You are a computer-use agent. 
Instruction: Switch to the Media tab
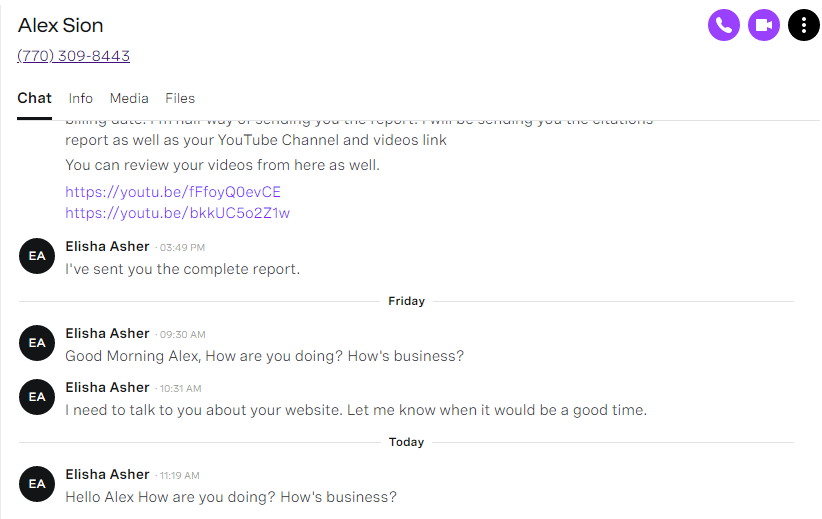[129, 99]
